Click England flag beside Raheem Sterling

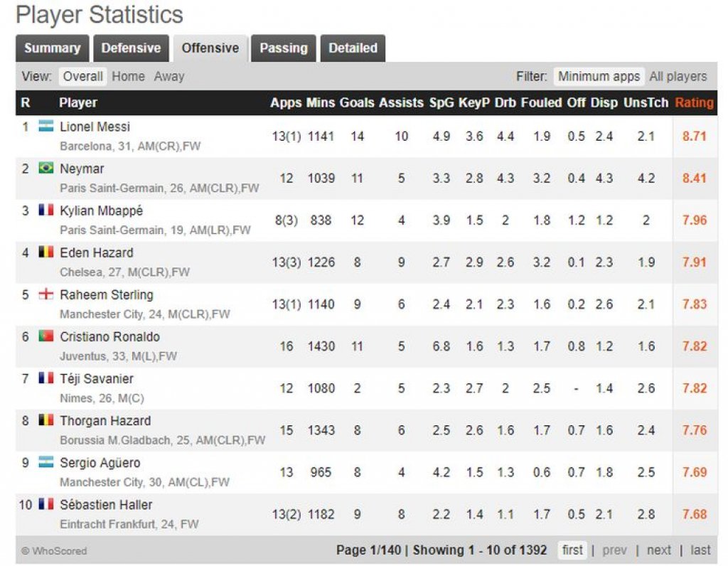point(46,294)
